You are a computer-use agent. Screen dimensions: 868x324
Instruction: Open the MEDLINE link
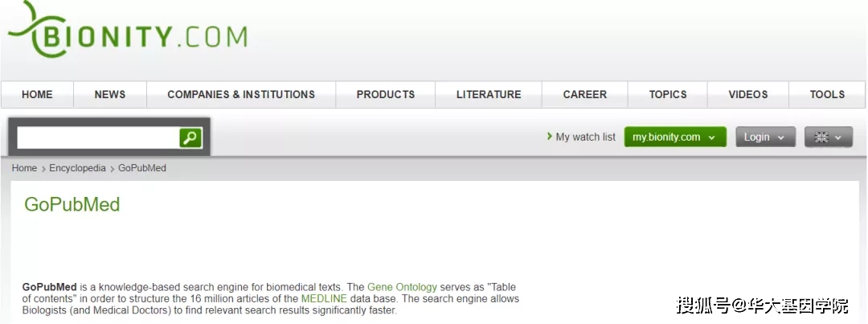(324, 299)
